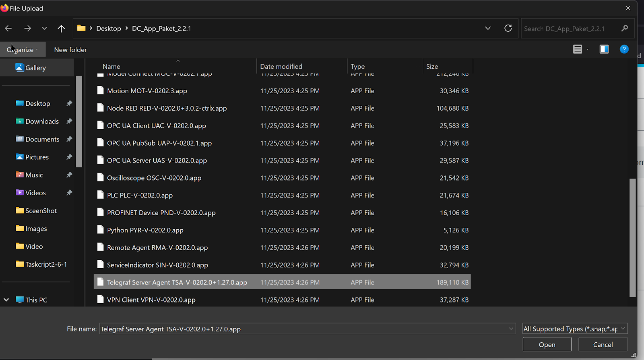Toggle the preview pane

click(604, 49)
